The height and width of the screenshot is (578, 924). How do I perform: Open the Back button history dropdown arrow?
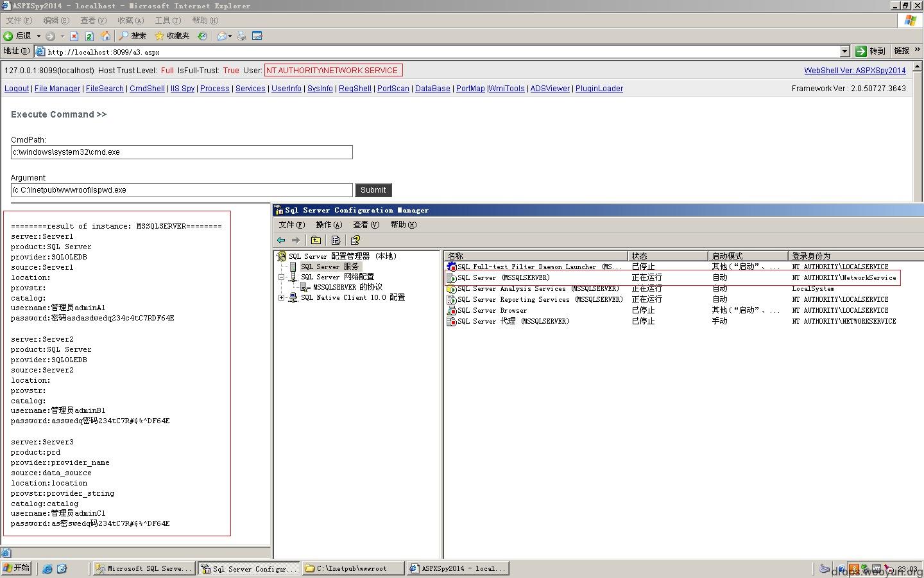tap(38, 36)
